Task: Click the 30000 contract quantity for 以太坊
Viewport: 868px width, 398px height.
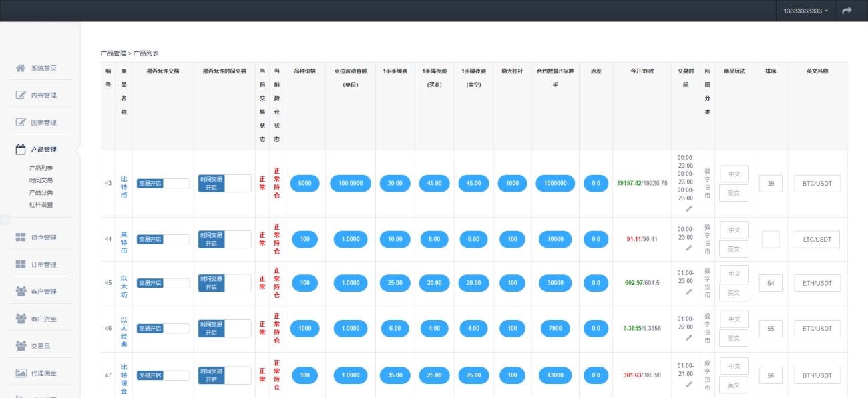Action: pos(556,283)
